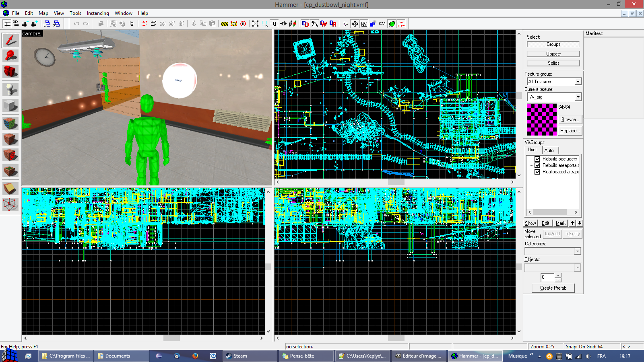Select the Clipping tool
This screenshot has height=362, width=644.
click(x=10, y=189)
